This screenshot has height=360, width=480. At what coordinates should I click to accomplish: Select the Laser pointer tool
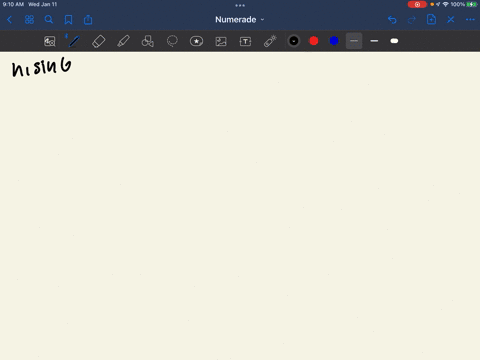pos(270,41)
